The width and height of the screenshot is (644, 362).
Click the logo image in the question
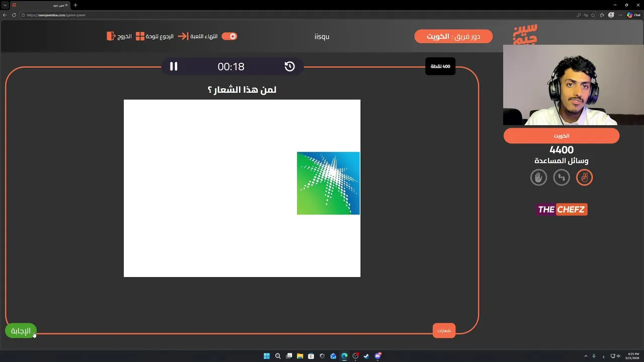point(328,183)
